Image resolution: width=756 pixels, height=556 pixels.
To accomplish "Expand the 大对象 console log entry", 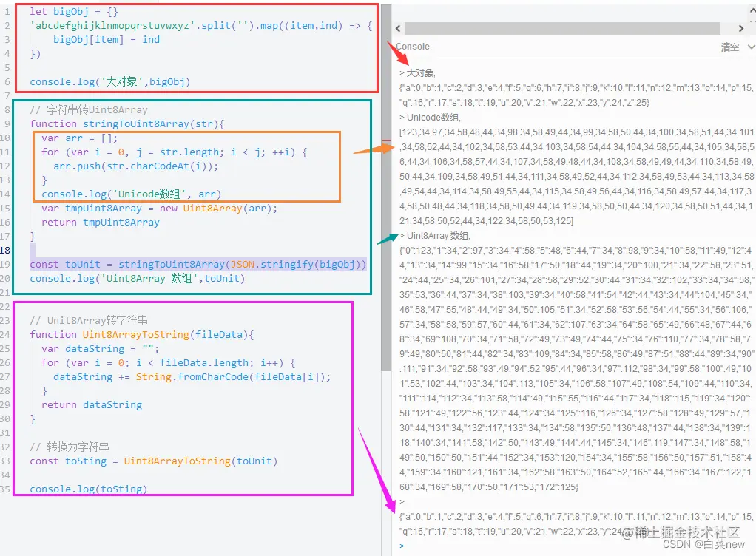I will pyautogui.click(x=402, y=73).
